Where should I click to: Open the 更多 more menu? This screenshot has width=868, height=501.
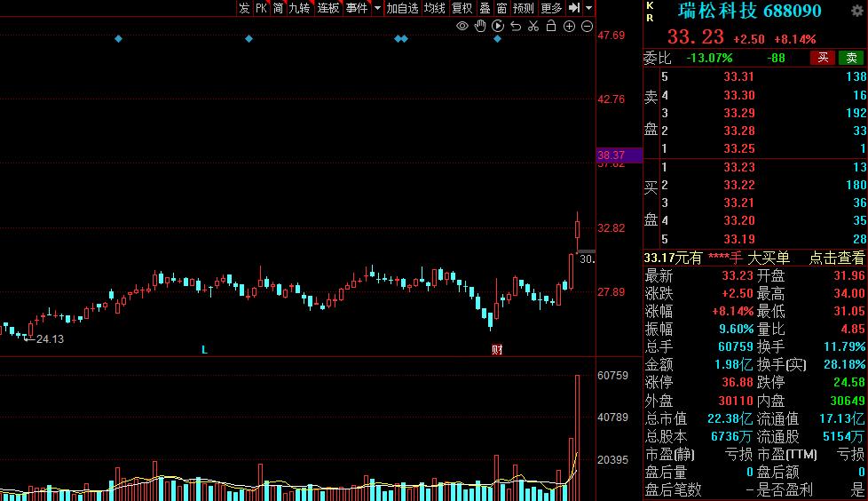click(551, 8)
